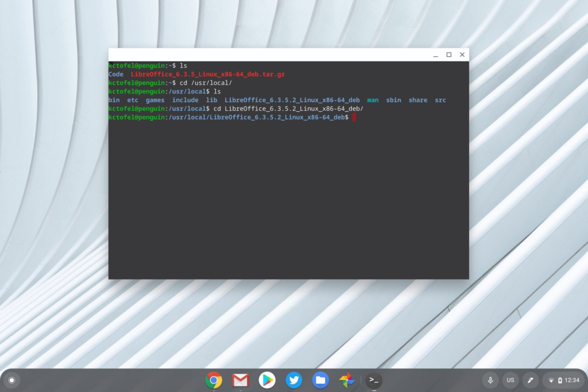Activate the microphone dictation icon
The height and width of the screenshot is (392, 588).
pos(490,380)
